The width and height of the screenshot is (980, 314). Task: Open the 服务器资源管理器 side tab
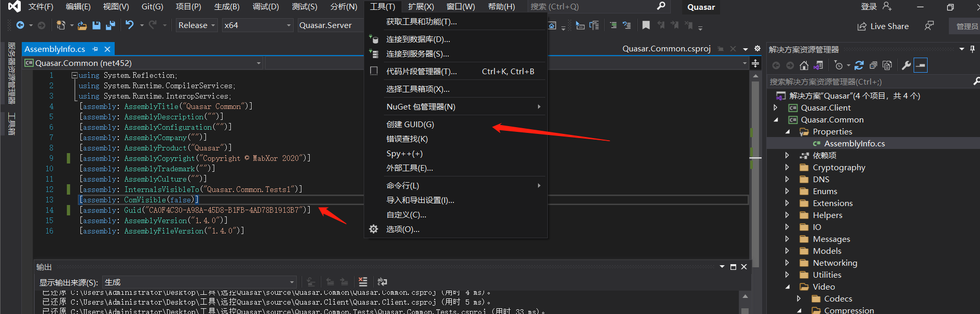point(11,73)
